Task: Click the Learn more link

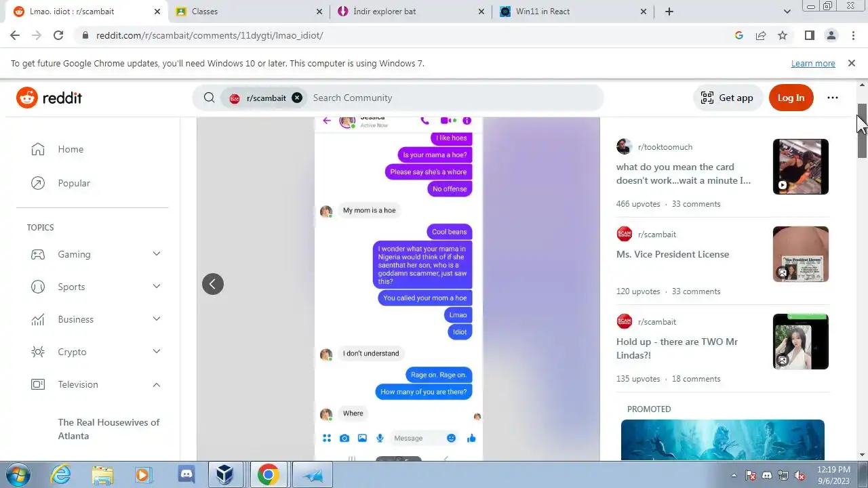Action: pos(813,63)
